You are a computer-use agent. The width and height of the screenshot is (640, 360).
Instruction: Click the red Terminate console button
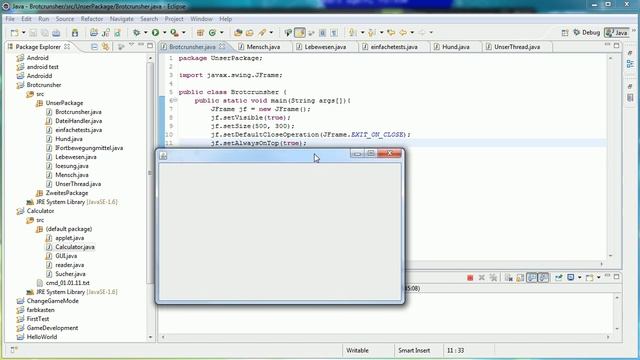tap(470, 278)
